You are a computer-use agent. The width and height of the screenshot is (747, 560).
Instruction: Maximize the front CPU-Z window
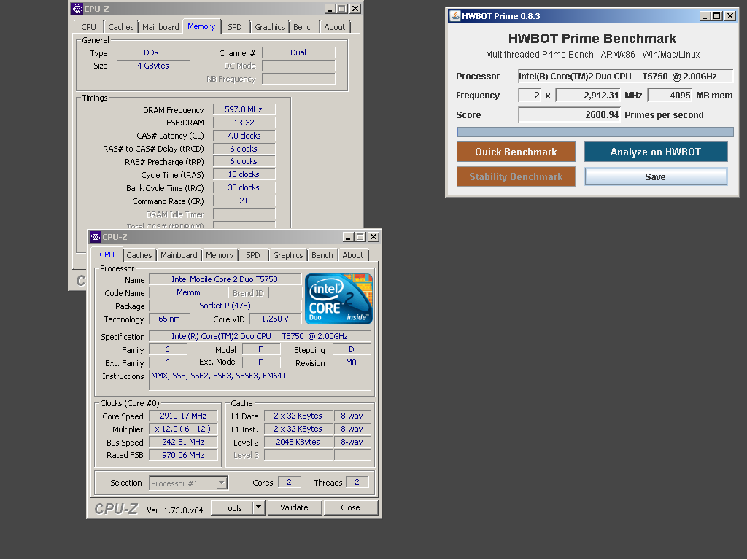click(360, 237)
